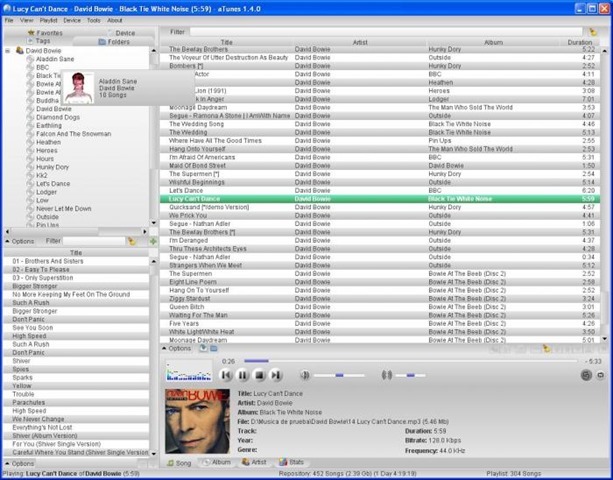Open the About menu
This screenshot has height=480, width=613.
pyautogui.click(x=115, y=20)
